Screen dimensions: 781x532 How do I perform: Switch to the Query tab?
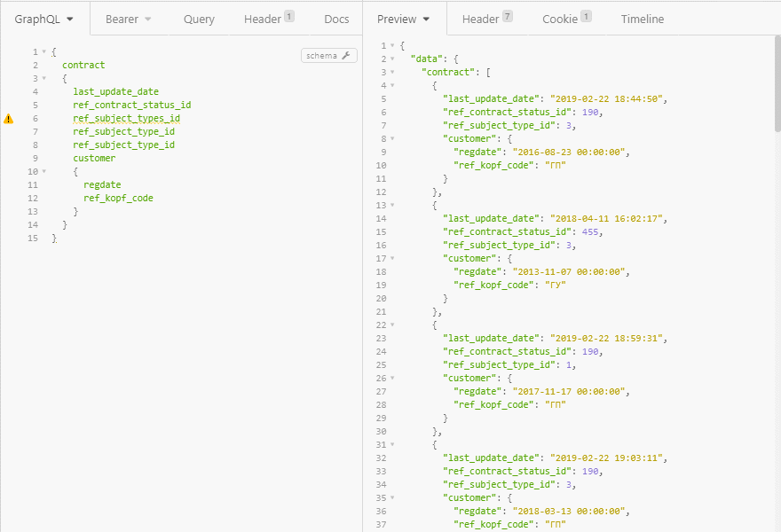(x=199, y=19)
